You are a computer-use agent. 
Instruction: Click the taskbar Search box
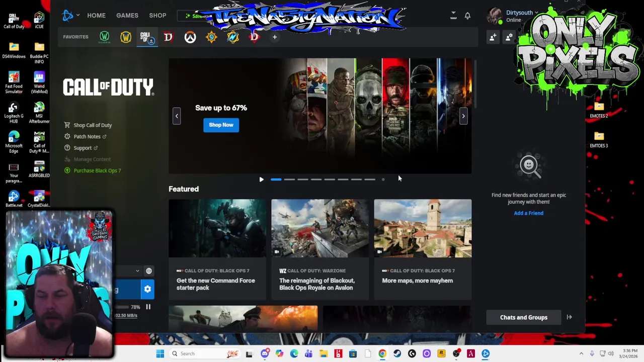(206, 353)
